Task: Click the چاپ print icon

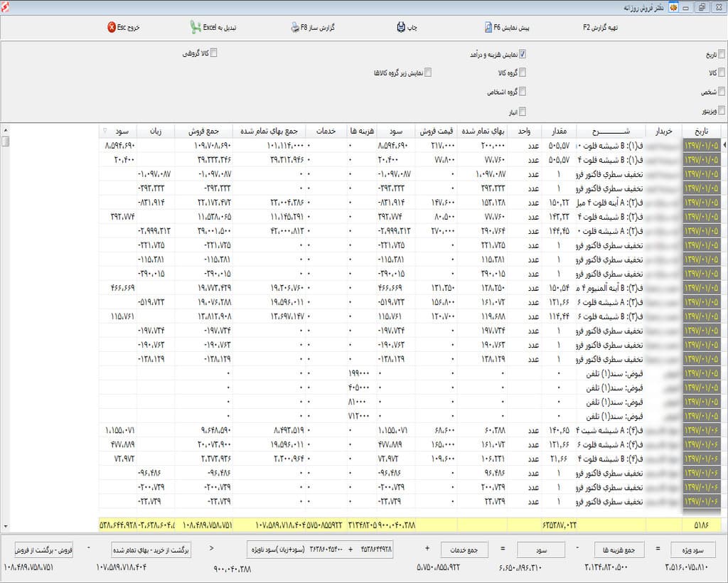Action: [x=401, y=28]
